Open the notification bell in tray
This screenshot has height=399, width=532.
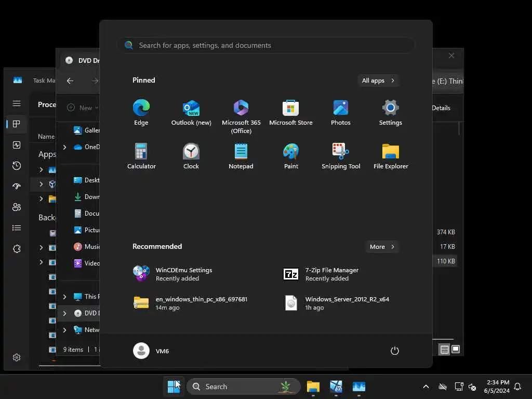click(517, 387)
